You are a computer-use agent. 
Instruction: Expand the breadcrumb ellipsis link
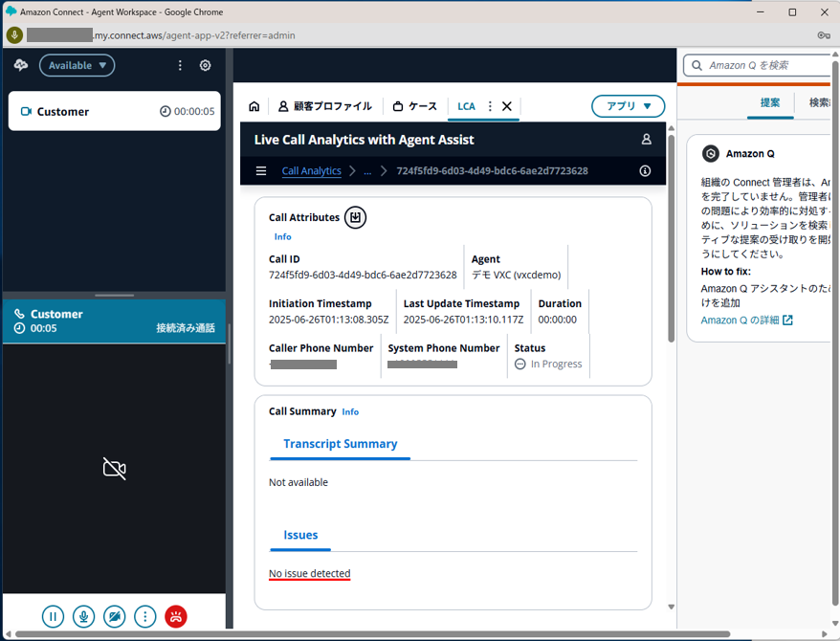pyautogui.click(x=367, y=171)
